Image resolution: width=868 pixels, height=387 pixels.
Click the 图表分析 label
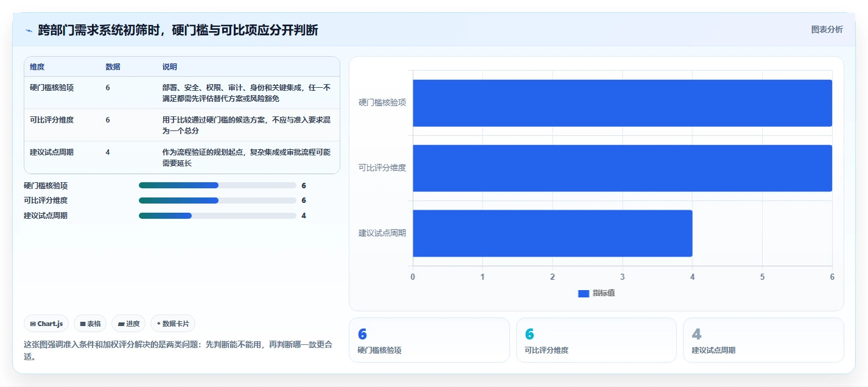[827, 29]
